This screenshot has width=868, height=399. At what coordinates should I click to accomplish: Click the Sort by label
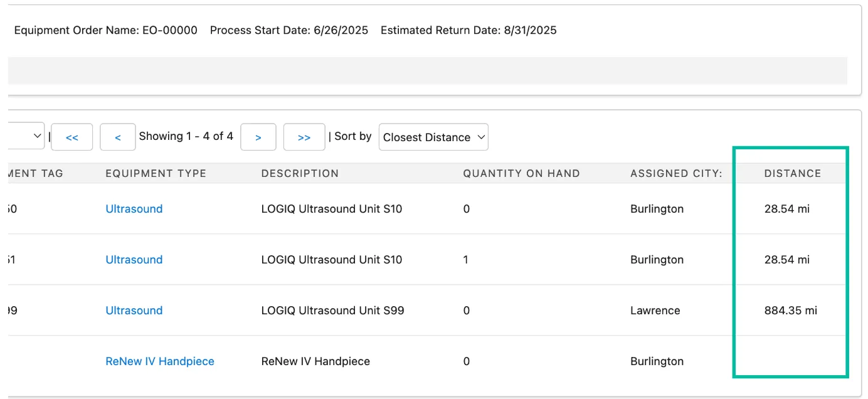[353, 136]
